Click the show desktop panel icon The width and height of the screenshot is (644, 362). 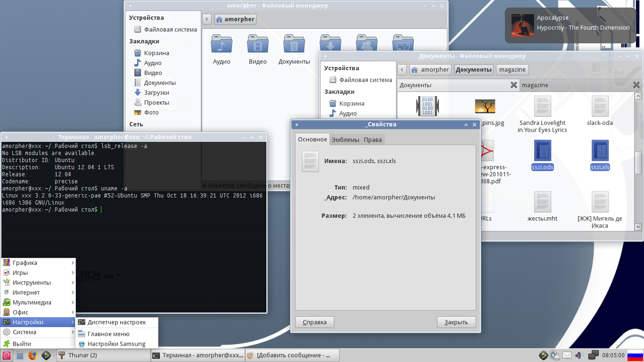(20, 355)
